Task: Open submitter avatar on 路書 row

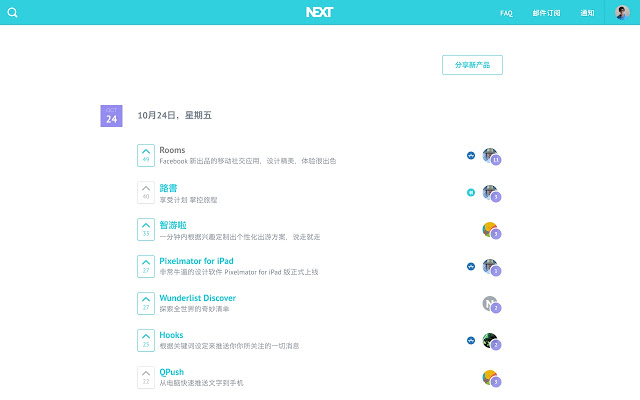Action: click(491, 193)
